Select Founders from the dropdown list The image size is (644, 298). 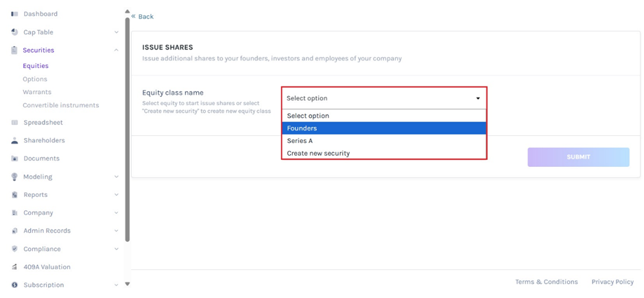coord(383,128)
